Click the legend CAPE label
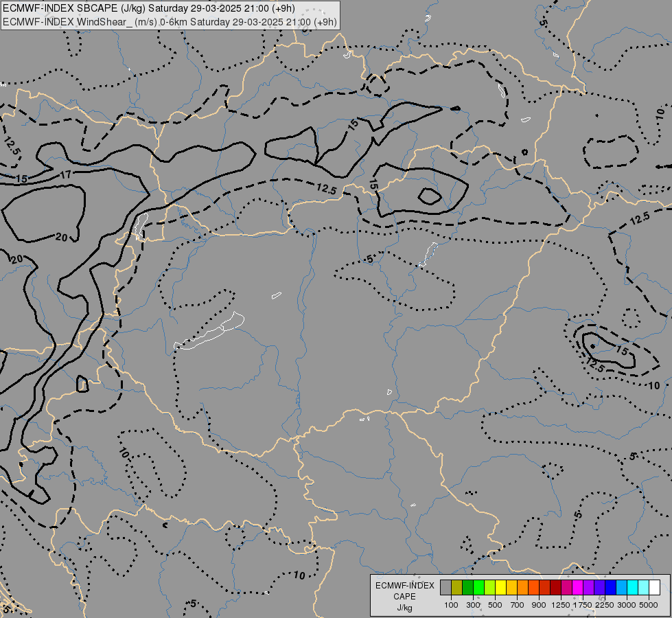 pyautogui.click(x=404, y=597)
